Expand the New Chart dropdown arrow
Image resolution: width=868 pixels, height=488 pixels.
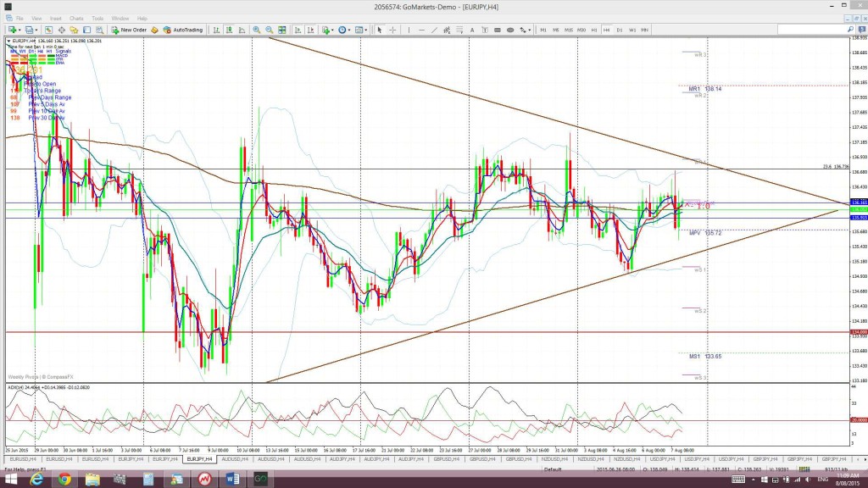coord(19,30)
